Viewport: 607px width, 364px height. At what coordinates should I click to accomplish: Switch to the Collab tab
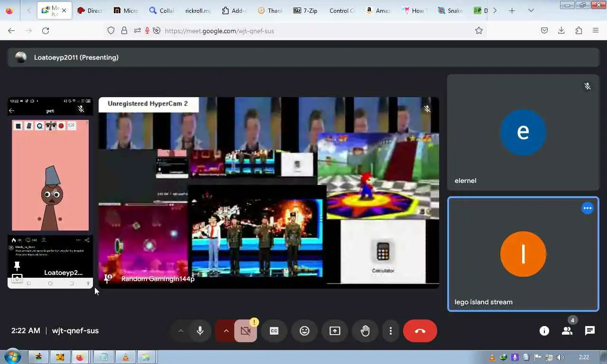[x=162, y=10]
